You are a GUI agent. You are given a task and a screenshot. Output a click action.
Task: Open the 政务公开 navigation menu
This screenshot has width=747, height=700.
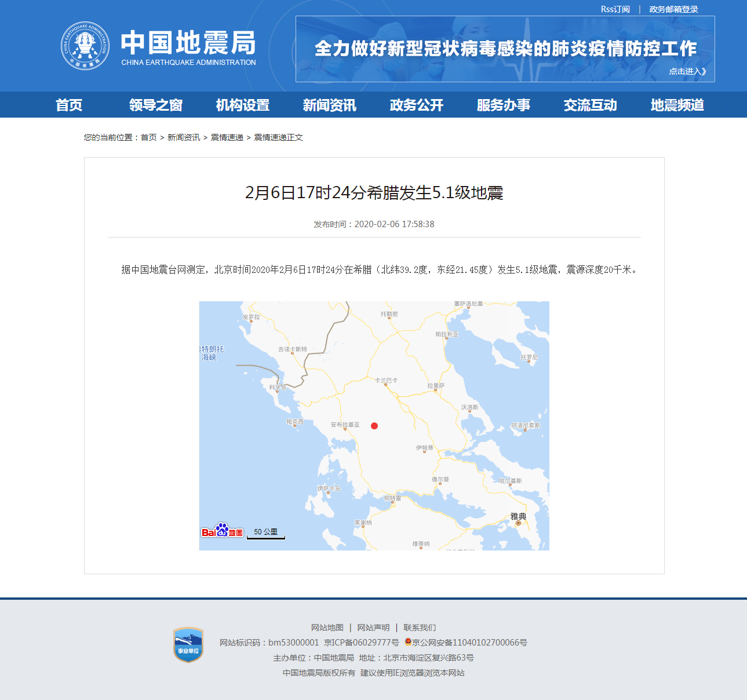(x=416, y=105)
